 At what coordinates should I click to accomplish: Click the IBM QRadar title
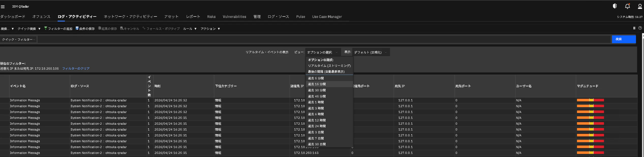tap(21, 7)
